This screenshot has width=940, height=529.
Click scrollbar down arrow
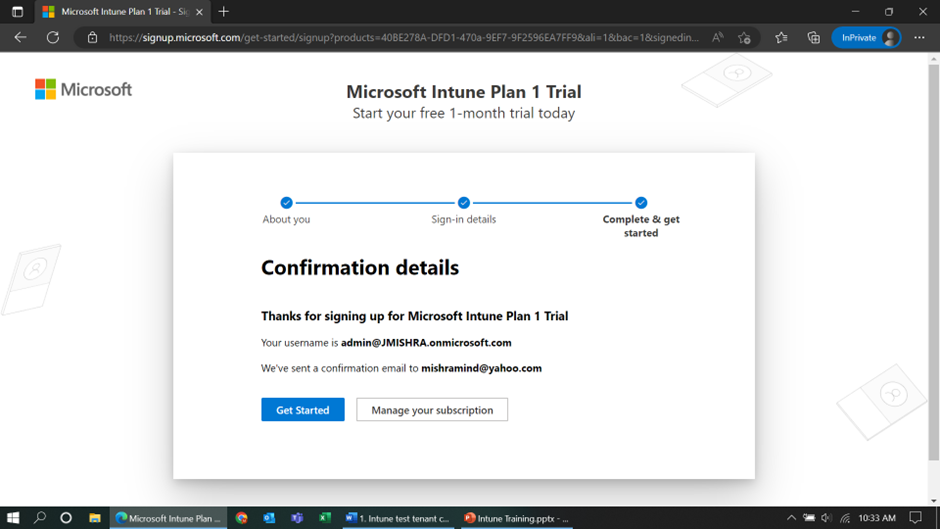point(933,501)
